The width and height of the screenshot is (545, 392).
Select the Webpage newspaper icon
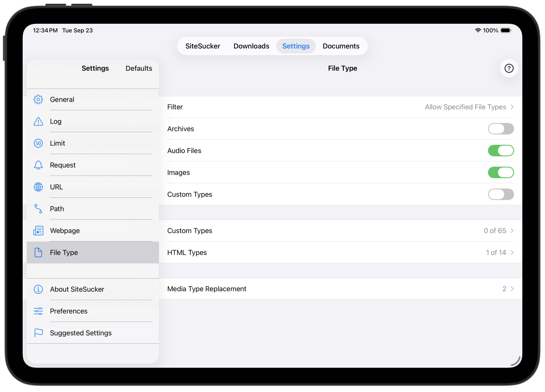tap(38, 231)
